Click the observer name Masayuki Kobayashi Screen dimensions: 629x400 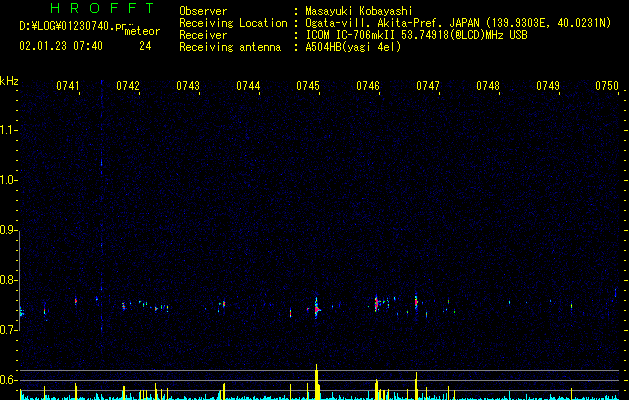coord(359,11)
